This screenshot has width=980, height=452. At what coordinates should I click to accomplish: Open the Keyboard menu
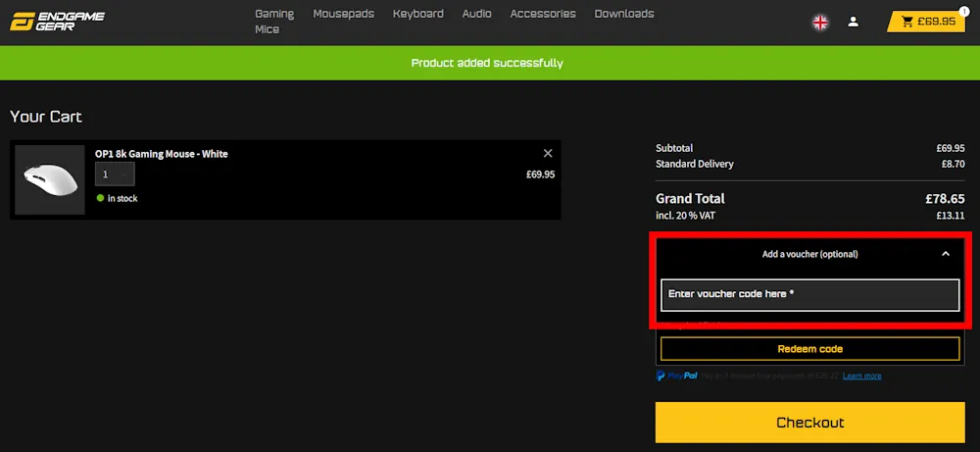[418, 14]
